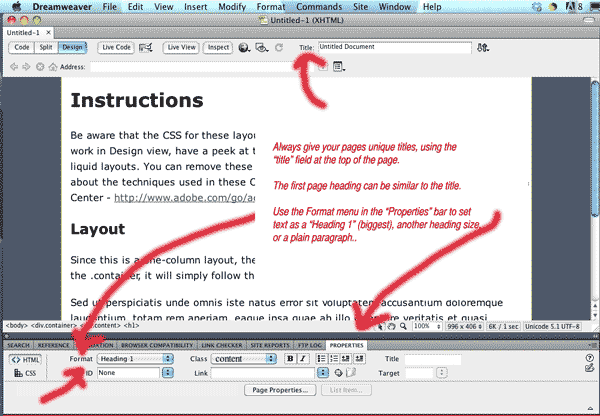This screenshot has width=600, height=416.
Task: Select the pointer Select tool in status bar
Action: coord(380,326)
